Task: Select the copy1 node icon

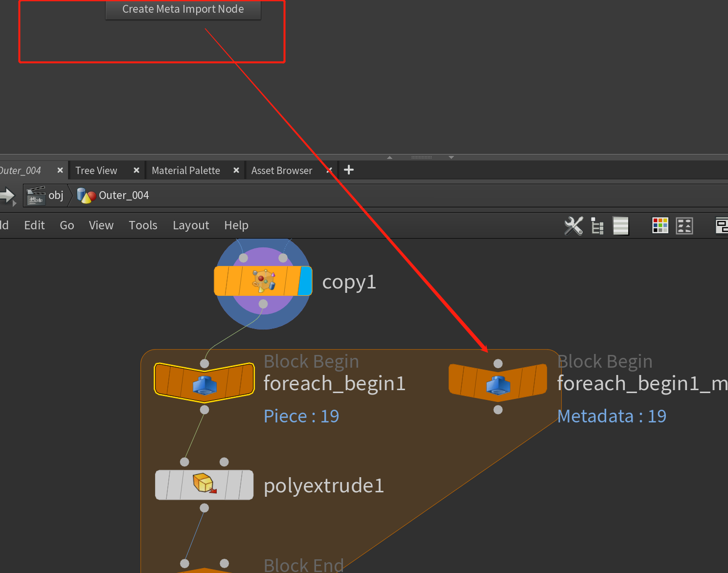Action: click(x=263, y=281)
